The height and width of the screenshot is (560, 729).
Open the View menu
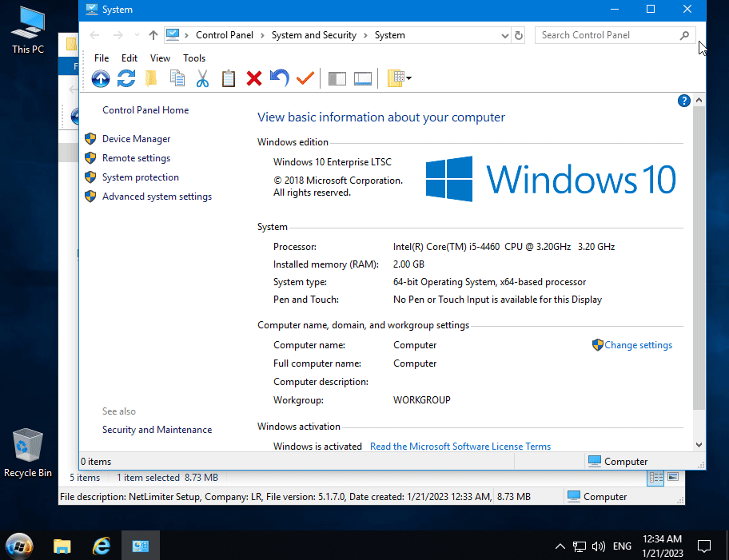[x=160, y=58]
